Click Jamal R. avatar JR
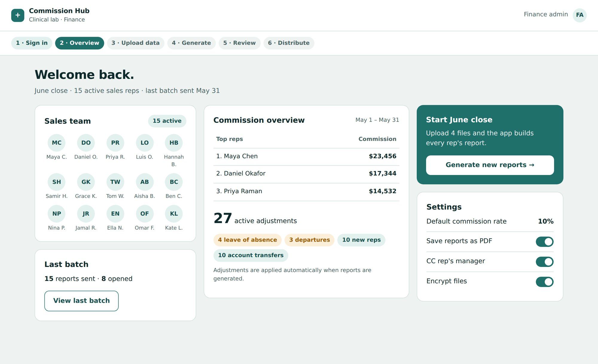Screen dimensions: 598x364 pos(86,214)
